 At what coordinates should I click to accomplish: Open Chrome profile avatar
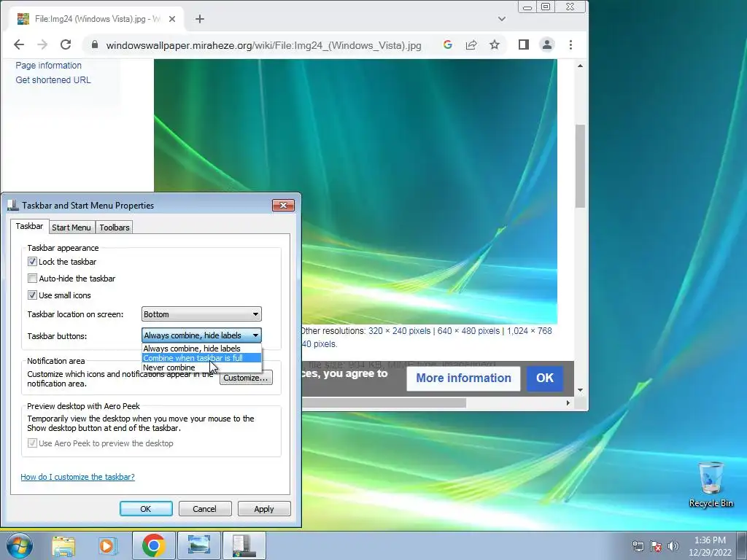(547, 44)
